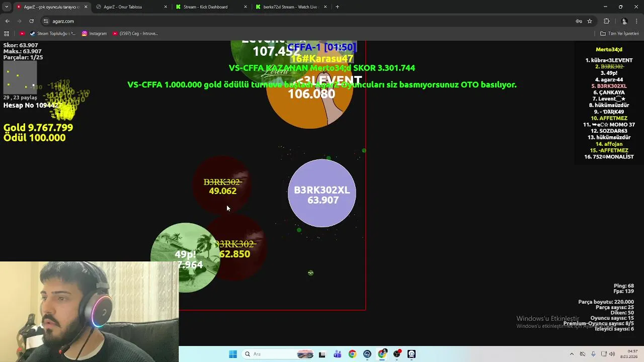Screen dimensions: 644x362
Task: Switch to the Stream - Kick Dashboard tab
Action: click(x=210, y=7)
